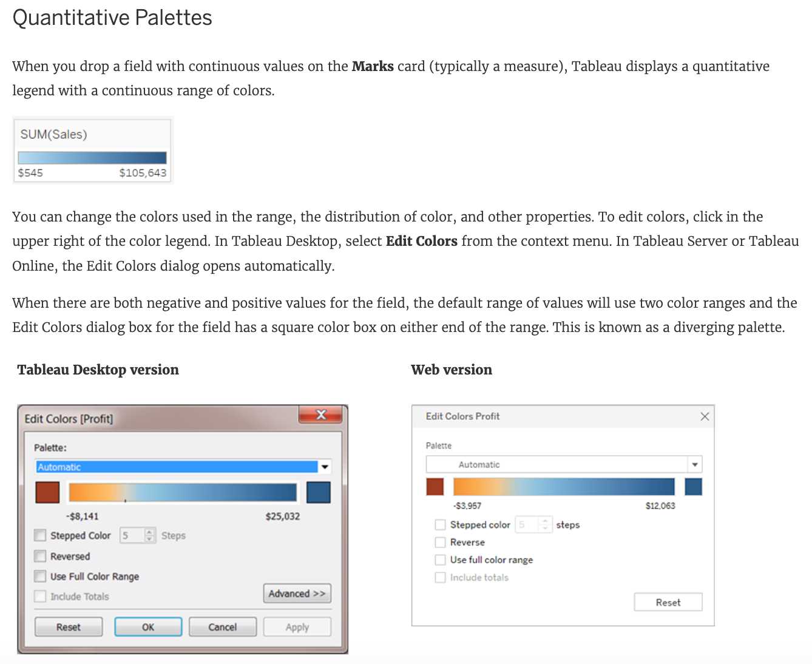Image resolution: width=812 pixels, height=664 pixels.
Task: Enable Stepped Color checkbox in desktop dialog
Action: pyautogui.click(x=41, y=535)
